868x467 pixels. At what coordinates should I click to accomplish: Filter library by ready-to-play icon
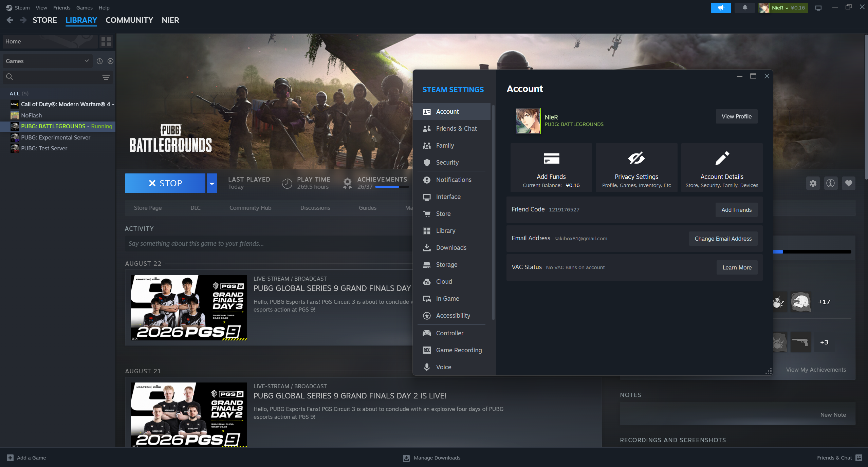[x=110, y=61]
